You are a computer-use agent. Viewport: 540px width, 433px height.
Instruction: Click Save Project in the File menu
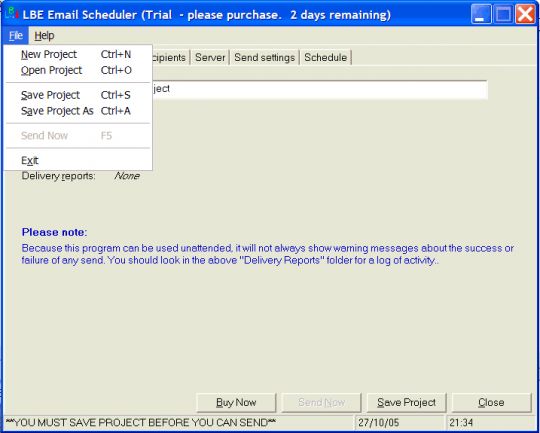(x=78, y=95)
